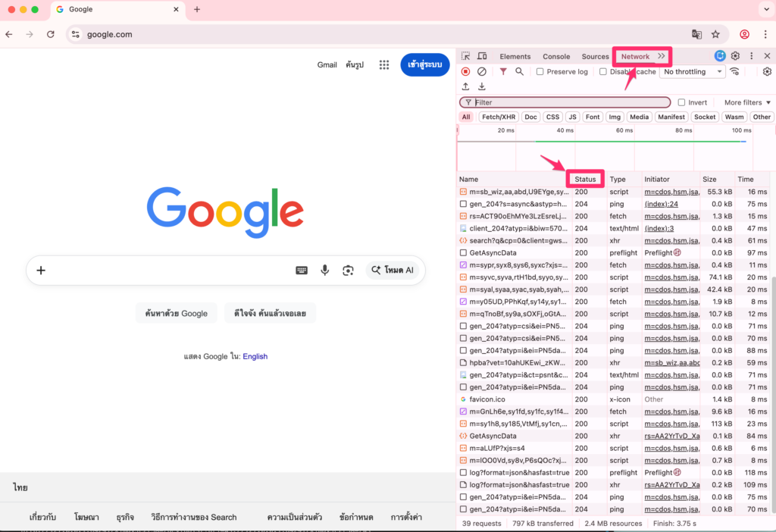Viewport: 776px width, 532px height.
Task: Open the network request filter funnel
Action: (503, 71)
